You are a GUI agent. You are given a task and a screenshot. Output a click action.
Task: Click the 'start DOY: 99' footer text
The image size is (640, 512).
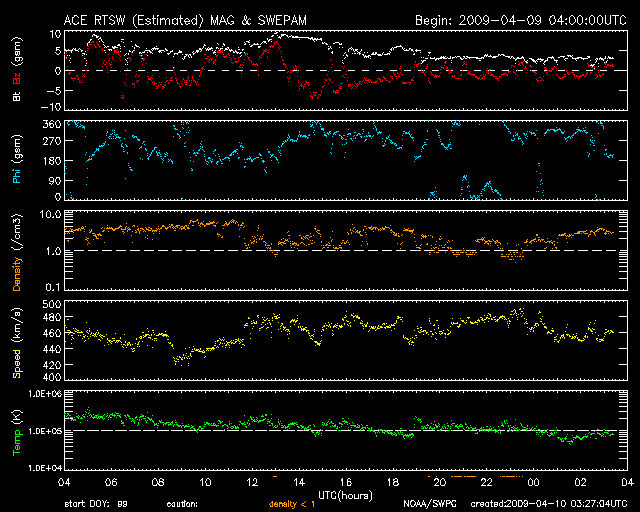click(96, 504)
